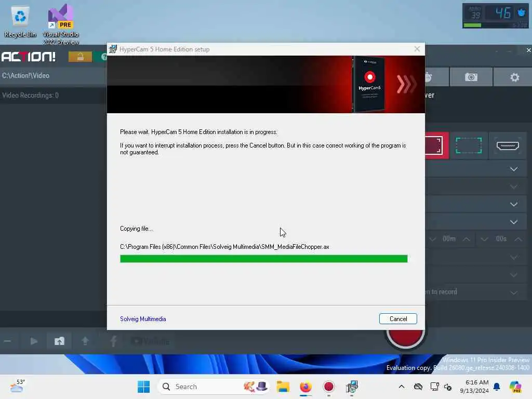This screenshot has width=532, height=399.
Task: Click the upload arrow icon in Action!
Action: (85, 341)
